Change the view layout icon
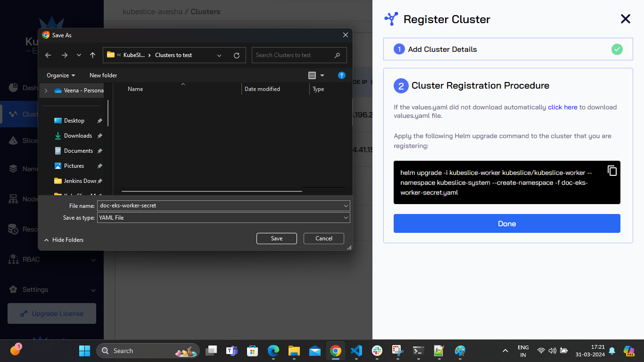 tap(312, 75)
